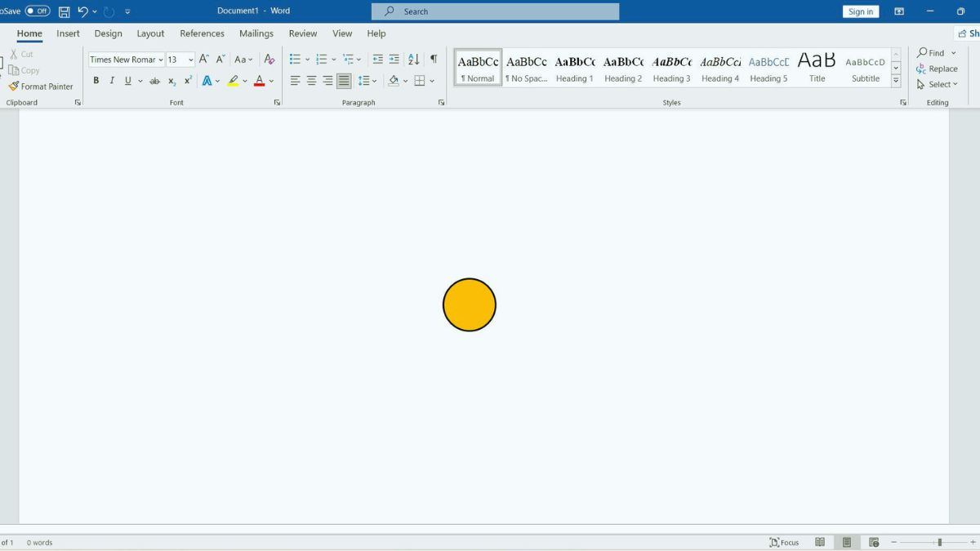Go to the References tab
The width and height of the screenshot is (980, 551).
click(202, 33)
